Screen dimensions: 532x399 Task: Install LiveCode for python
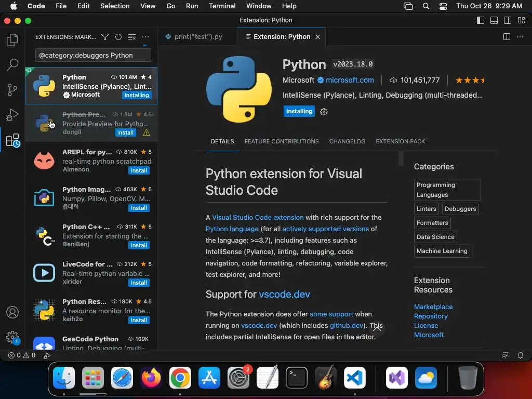139,283
